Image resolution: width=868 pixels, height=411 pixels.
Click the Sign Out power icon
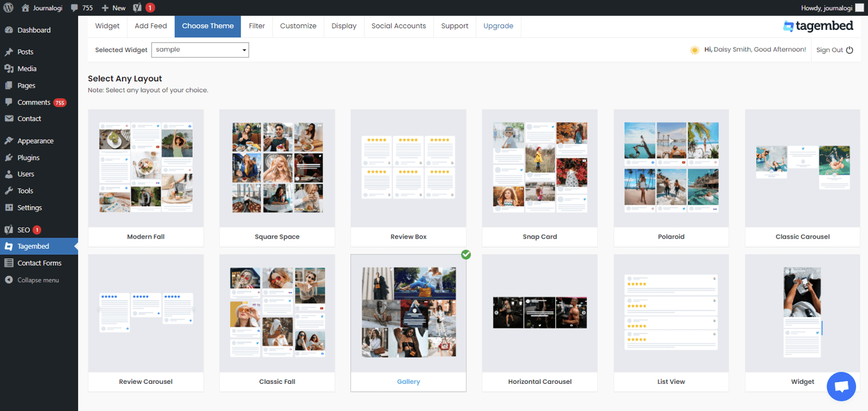point(849,50)
